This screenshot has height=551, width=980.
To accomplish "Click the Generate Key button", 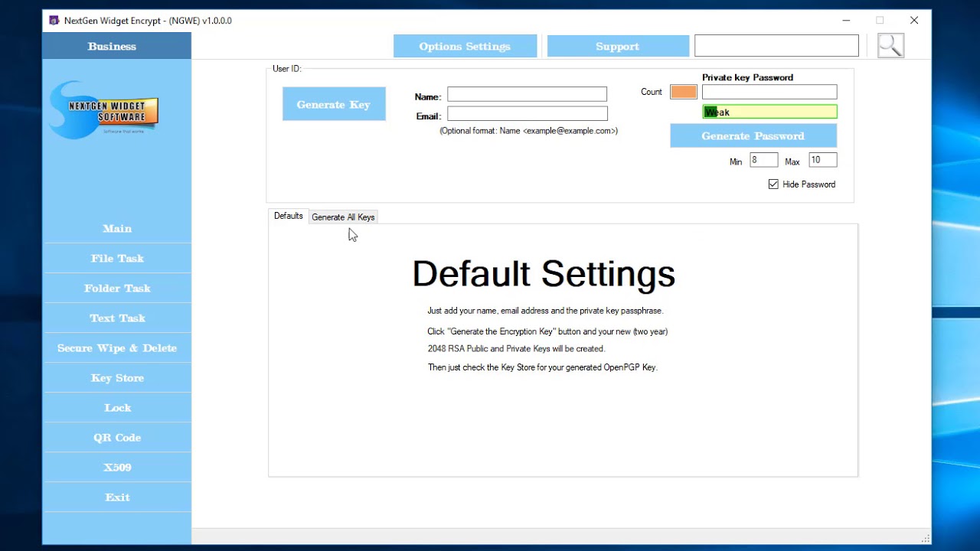I will (x=334, y=104).
